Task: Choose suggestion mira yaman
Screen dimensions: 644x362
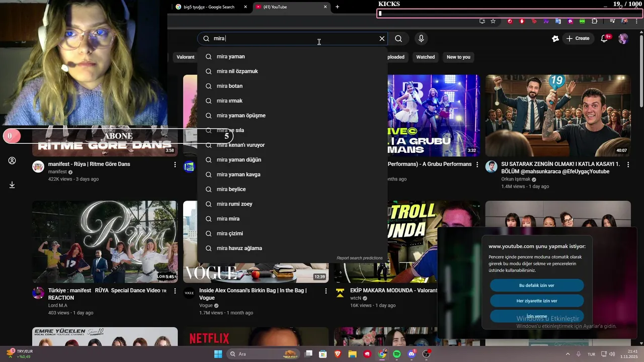Action: [292, 56]
